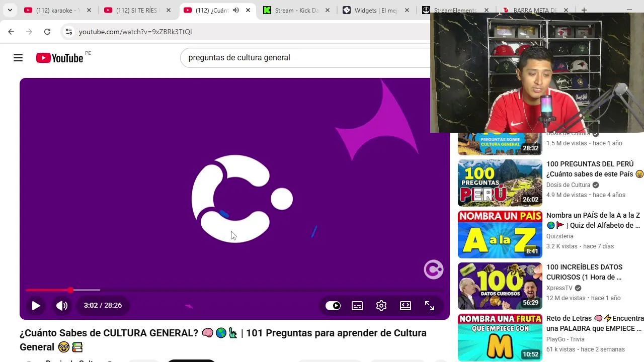Switch to the Stream - Kick Dashboard tab
Screen dimensions: 644x362
(296, 10)
